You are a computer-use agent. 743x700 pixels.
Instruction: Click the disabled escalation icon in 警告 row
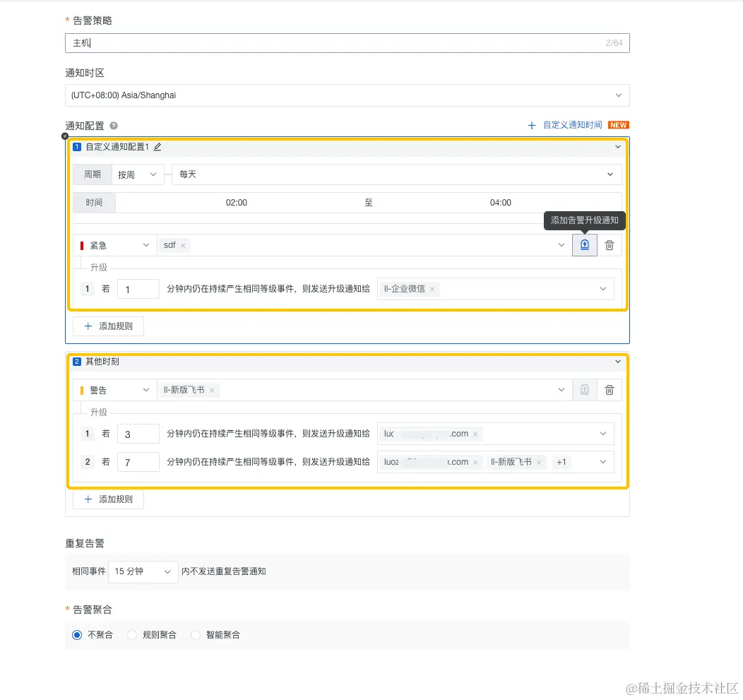(x=585, y=390)
